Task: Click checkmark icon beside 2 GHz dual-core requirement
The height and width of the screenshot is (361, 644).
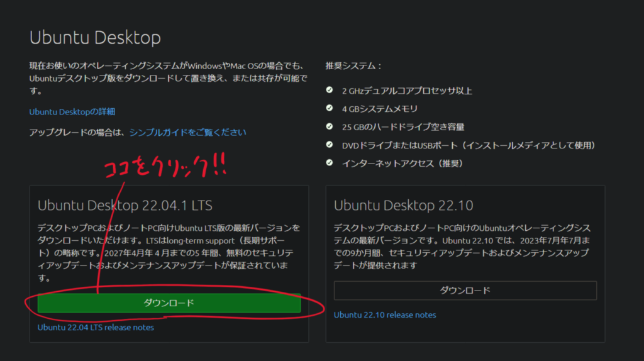Action: click(x=330, y=90)
